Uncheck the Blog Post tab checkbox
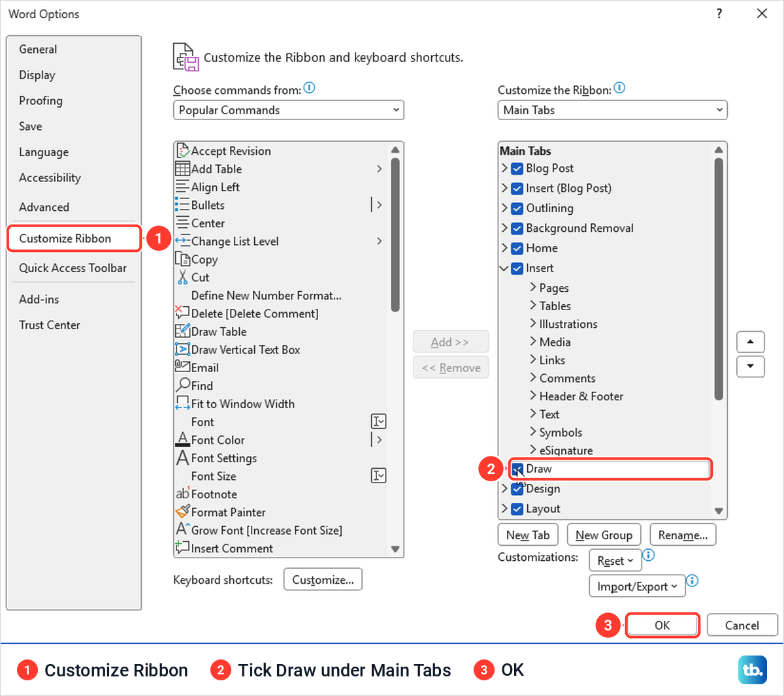This screenshot has width=784, height=696. pyautogui.click(x=517, y=168)
